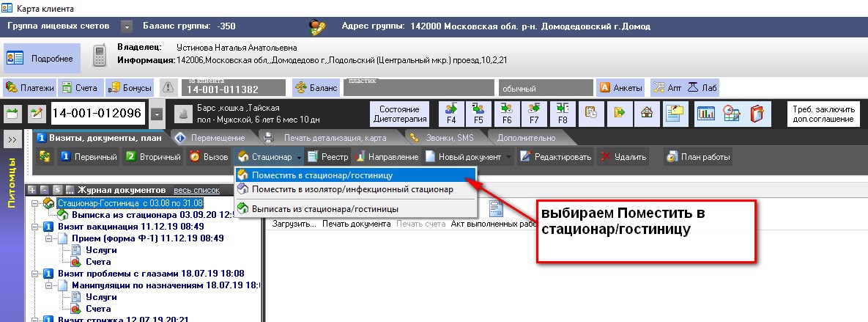
Task: Click the house icon in dark toolbar
Action: tap(646, 113)
